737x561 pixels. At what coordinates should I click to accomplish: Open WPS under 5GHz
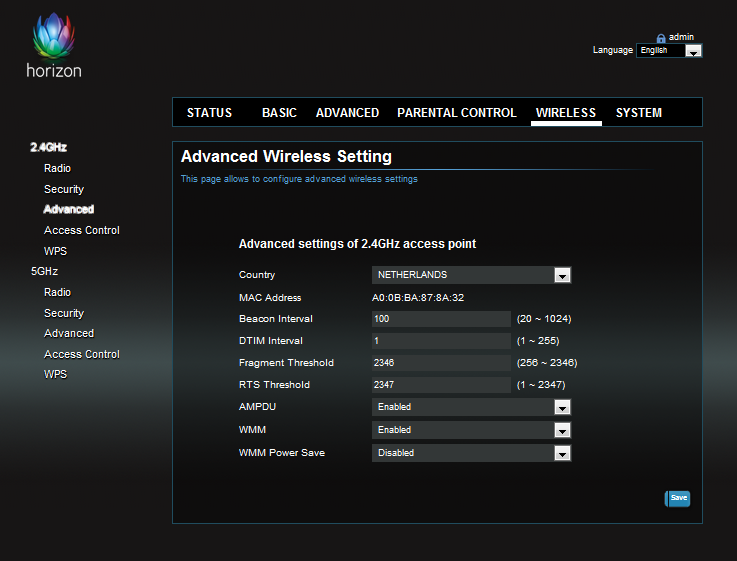55,374
